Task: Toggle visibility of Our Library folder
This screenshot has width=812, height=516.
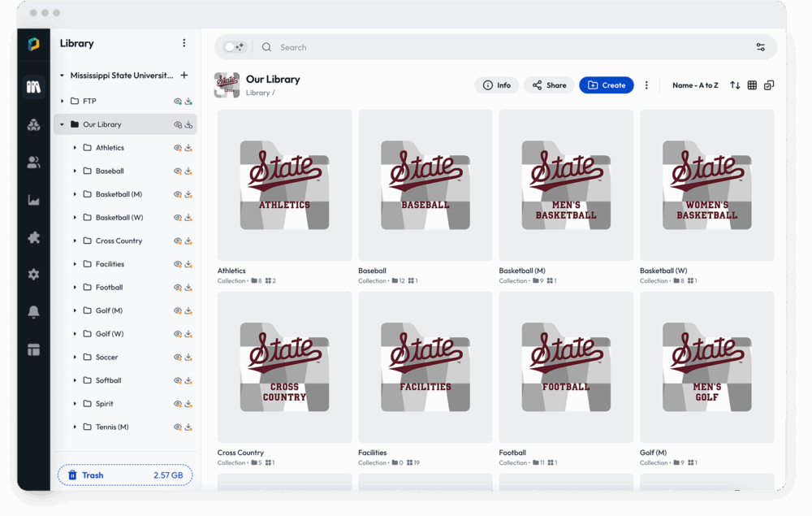Action: [x=178, y=124]
